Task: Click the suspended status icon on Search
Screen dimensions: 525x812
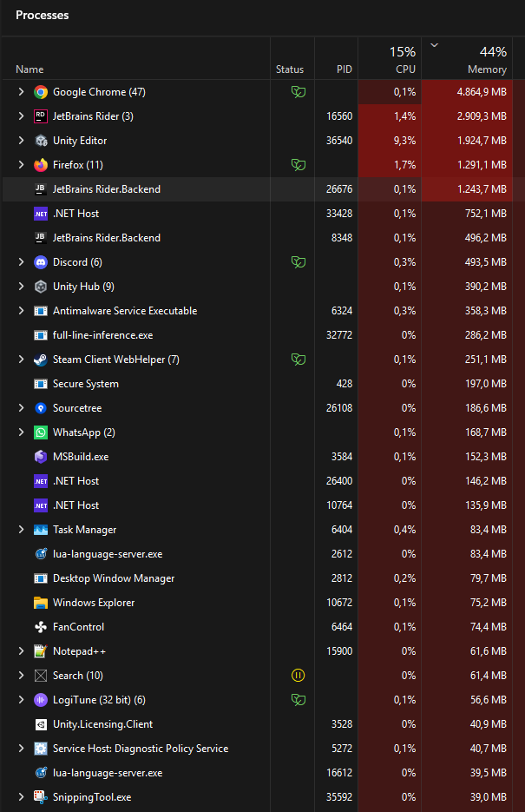Action: (x=299, y=675)
